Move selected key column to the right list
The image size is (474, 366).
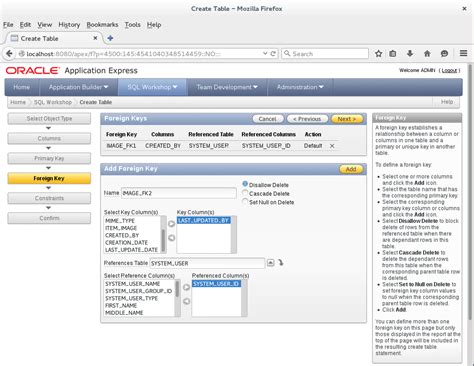pos(171,224)
